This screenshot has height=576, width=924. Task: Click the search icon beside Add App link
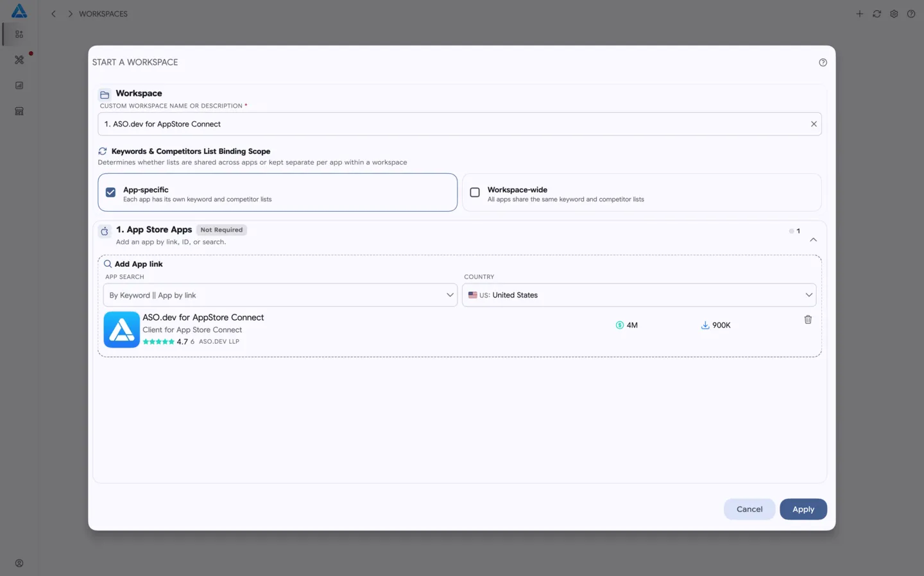pos(108,264)
